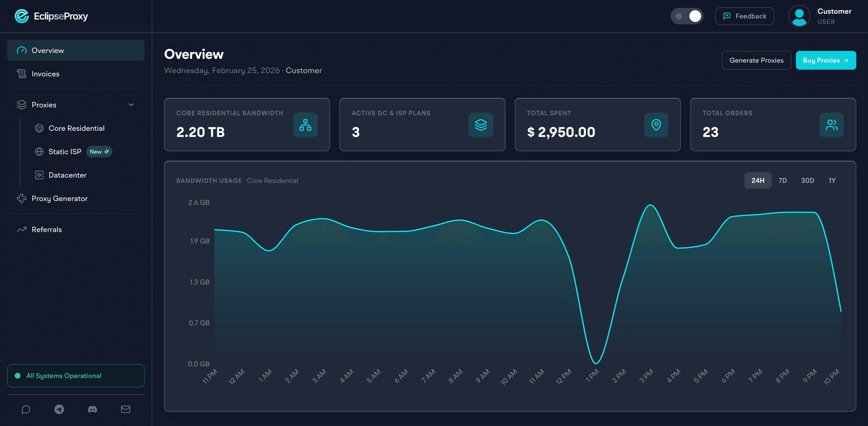Click the Datacenter server icon
Screen dimensions: 868x426
tap(40, 175)
